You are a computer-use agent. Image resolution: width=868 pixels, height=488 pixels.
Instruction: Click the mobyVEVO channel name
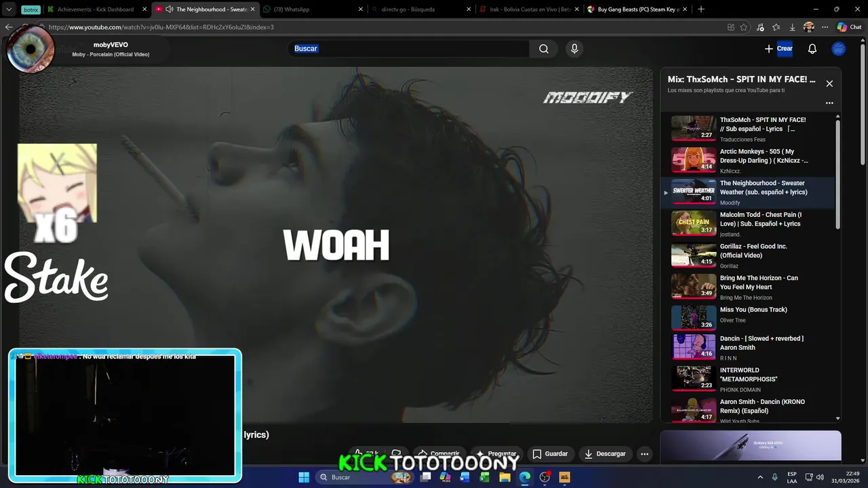pos(111,45)
